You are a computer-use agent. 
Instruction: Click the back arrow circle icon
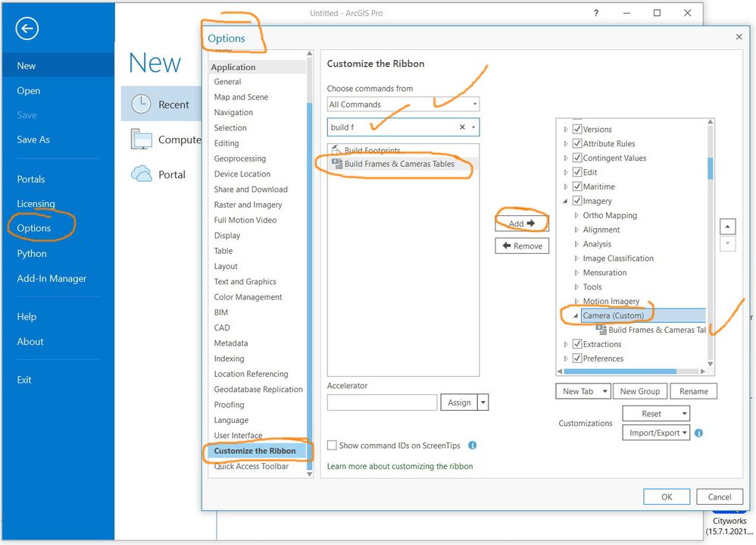point(27,29)
